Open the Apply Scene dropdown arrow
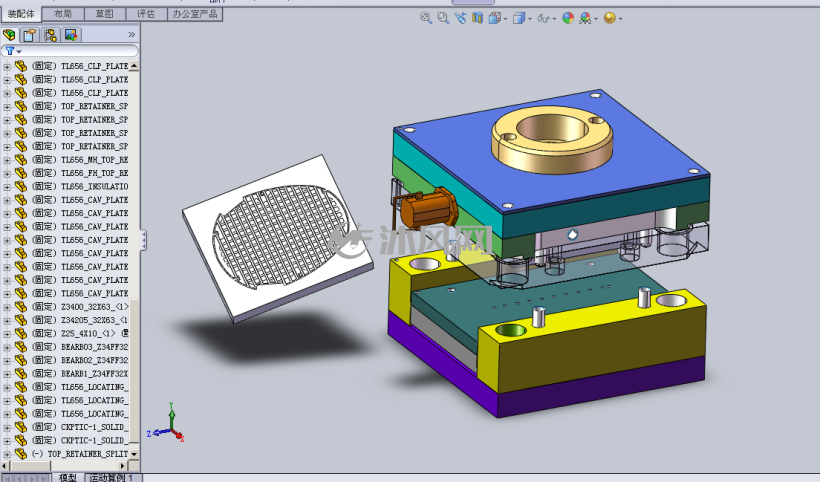Screen dimensions: 820x482 pos(596,19)
